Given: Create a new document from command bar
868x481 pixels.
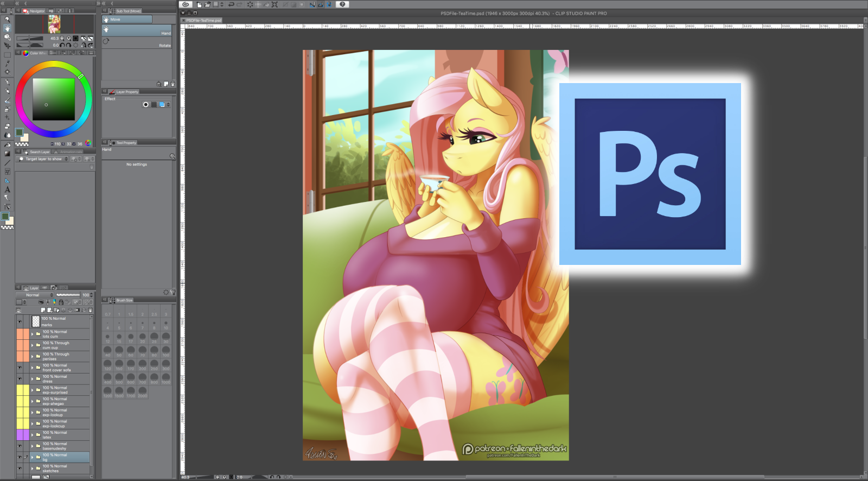Looking at the screenshot, I should coord(199,4).
